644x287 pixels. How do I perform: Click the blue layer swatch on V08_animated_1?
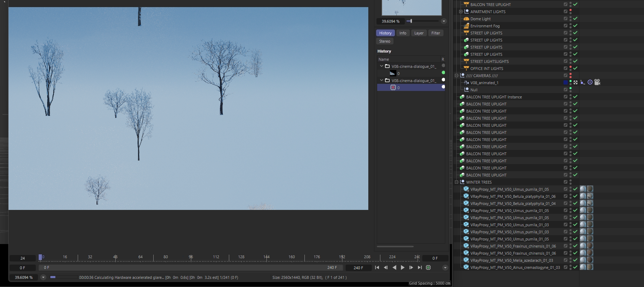pyautogui.click(x=566, y=83)
